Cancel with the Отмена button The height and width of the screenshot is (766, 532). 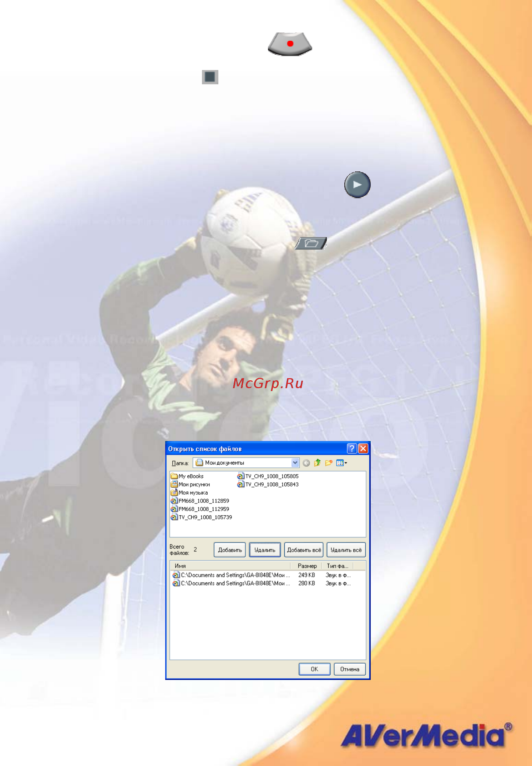coord(350,669)
